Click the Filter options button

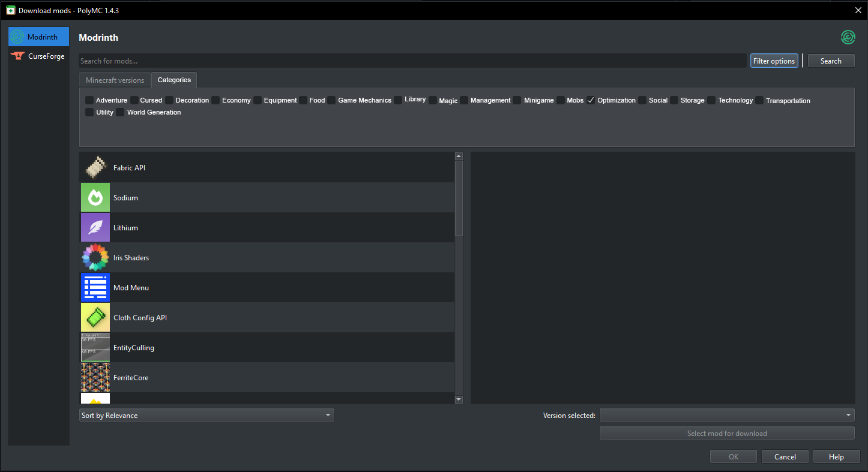coord(774,60)
